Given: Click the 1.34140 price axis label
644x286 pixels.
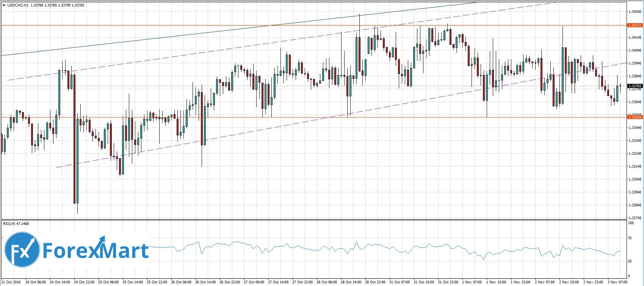Looking at the screenshot, I should coord(635,38).
